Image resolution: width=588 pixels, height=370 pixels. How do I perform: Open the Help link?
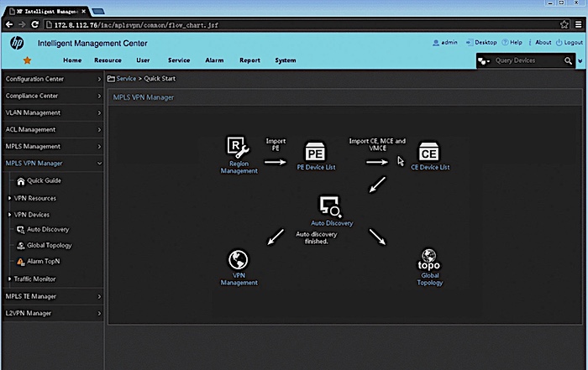point(512,43)
